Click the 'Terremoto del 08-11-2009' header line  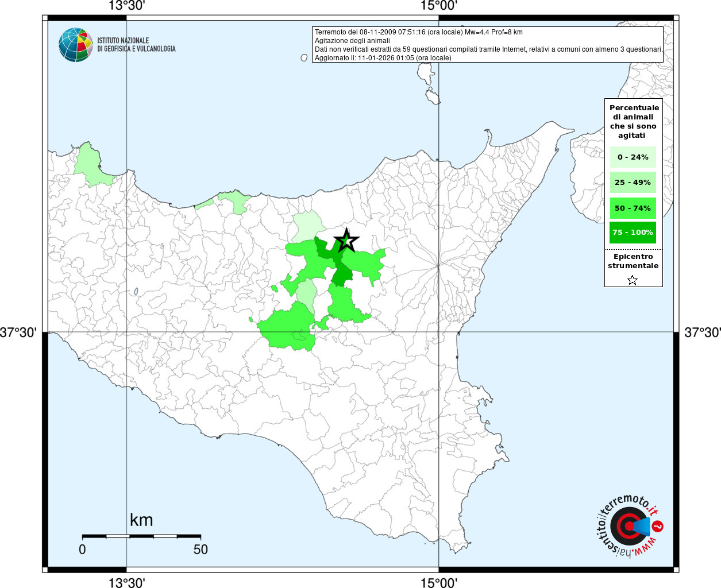pyautogui.click(x=419, y=32)
